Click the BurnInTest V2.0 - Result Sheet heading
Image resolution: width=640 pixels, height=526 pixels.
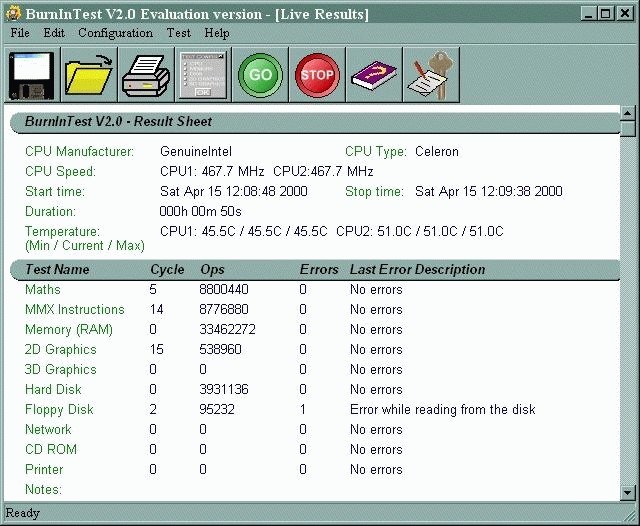tap(118, 121)
